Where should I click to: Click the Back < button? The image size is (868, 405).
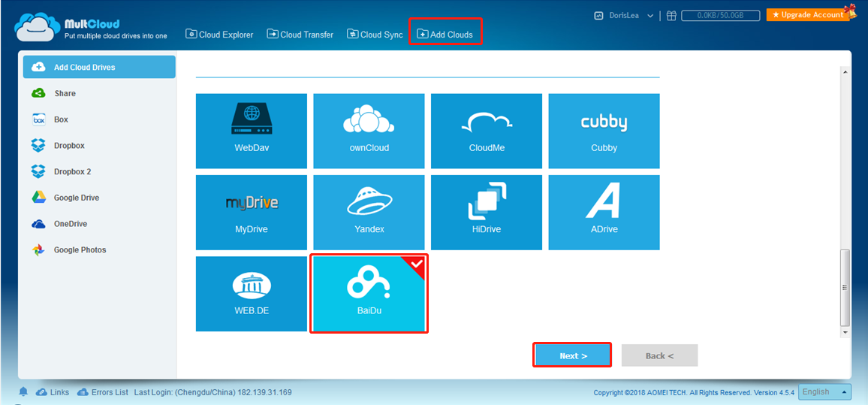(x=659, y=355)
